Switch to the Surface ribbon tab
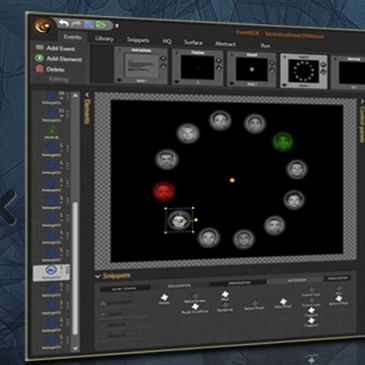 click(194, 42)
